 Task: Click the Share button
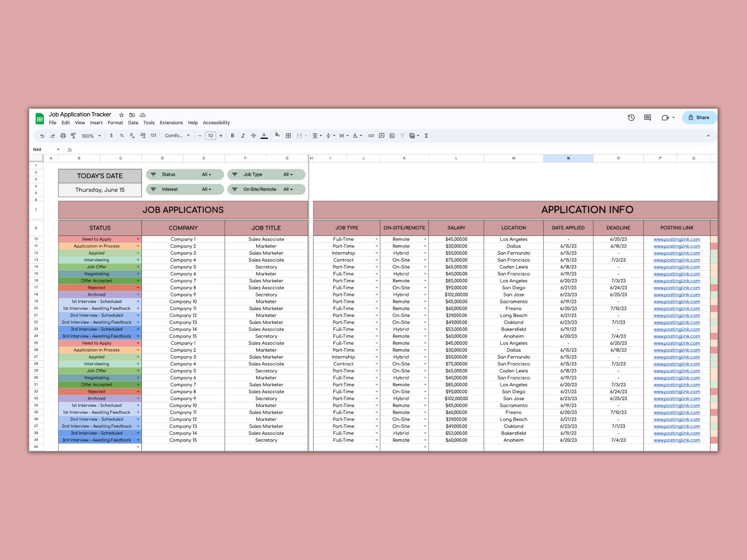699,117
